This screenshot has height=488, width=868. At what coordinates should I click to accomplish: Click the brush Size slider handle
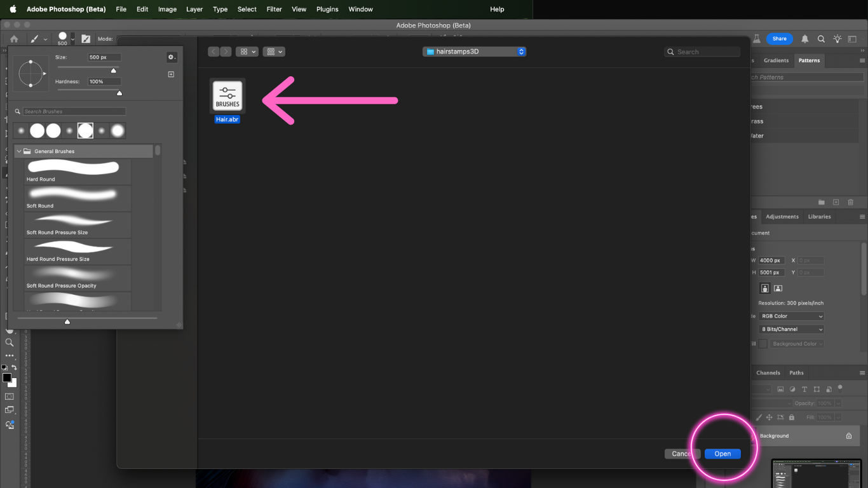point(114,70)
